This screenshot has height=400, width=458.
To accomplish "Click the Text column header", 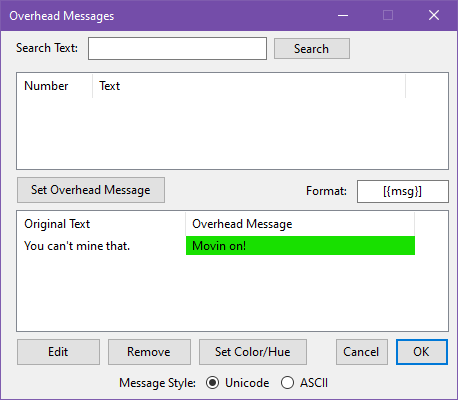I will tap(249, 86).
